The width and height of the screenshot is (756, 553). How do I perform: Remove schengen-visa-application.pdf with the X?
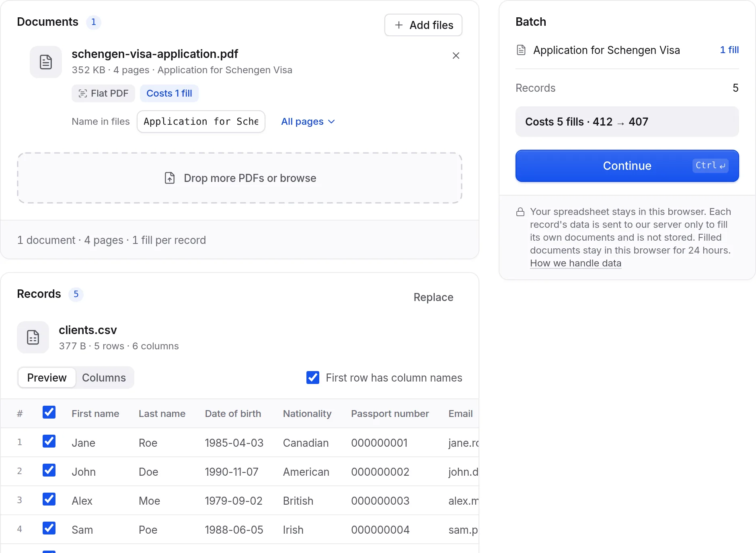tap(456, 56)
